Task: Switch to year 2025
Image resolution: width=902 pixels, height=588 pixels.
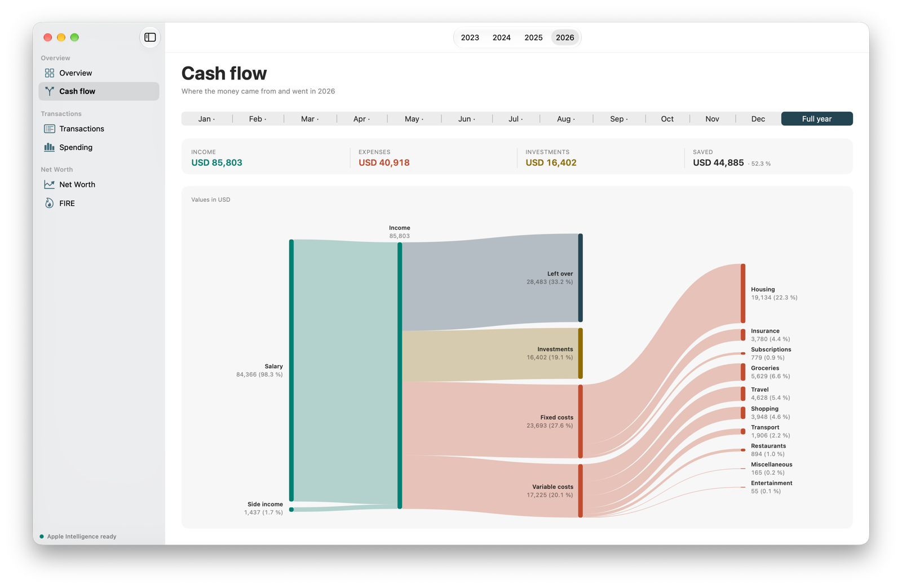Action: [x=533, y=38]
